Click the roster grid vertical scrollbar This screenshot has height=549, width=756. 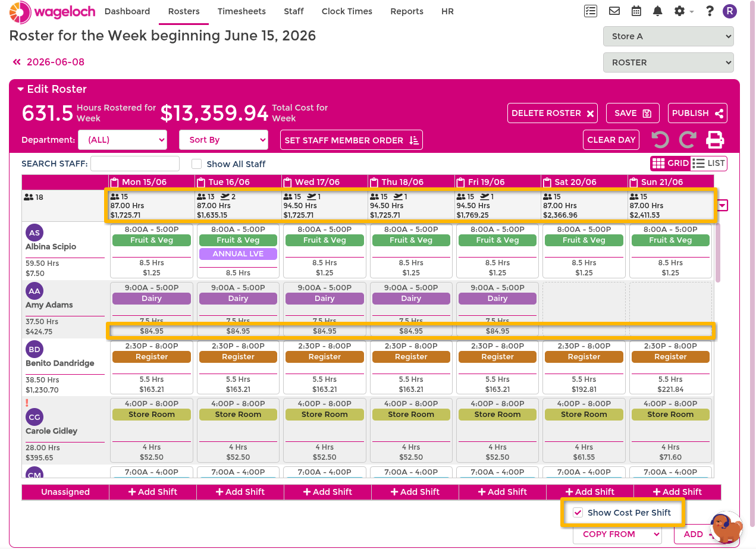[x=717, y=253]
